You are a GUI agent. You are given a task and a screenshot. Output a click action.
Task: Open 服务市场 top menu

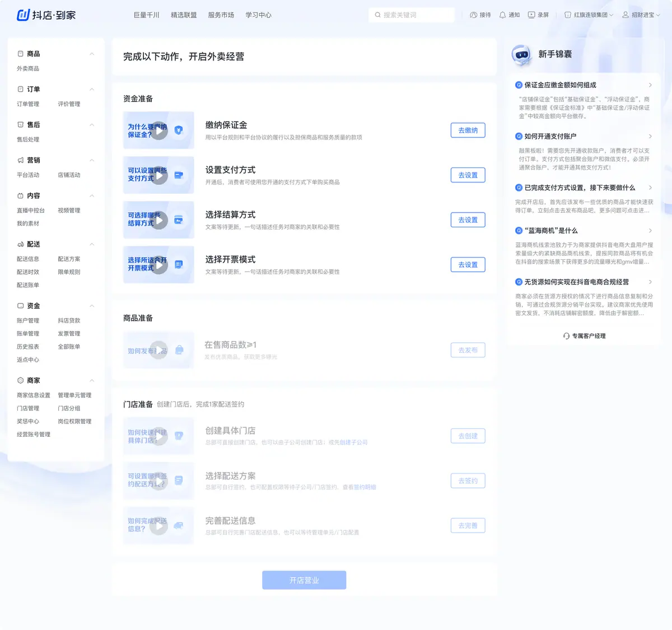(x=221, y=15)
